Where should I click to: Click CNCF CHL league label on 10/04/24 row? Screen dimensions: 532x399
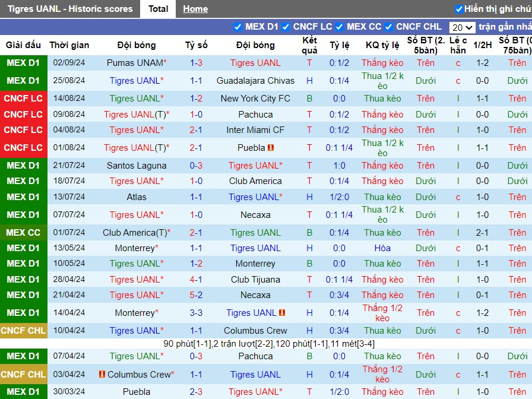[x=23, y=331]
